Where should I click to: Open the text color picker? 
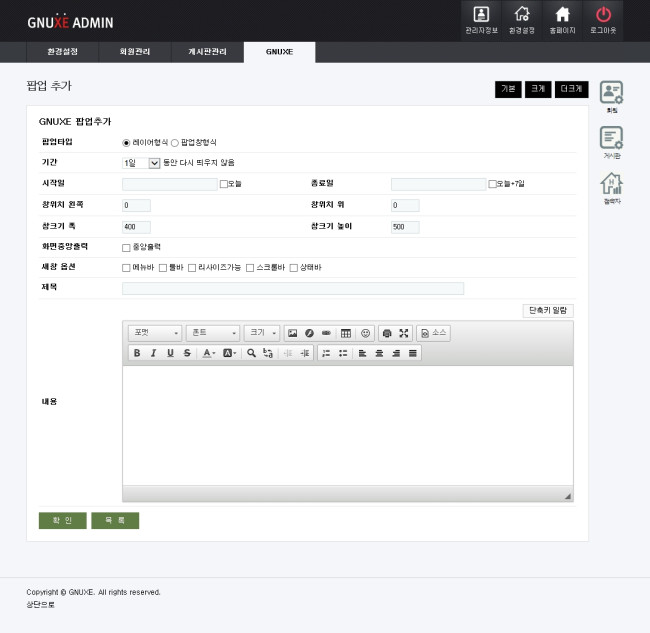207,353
